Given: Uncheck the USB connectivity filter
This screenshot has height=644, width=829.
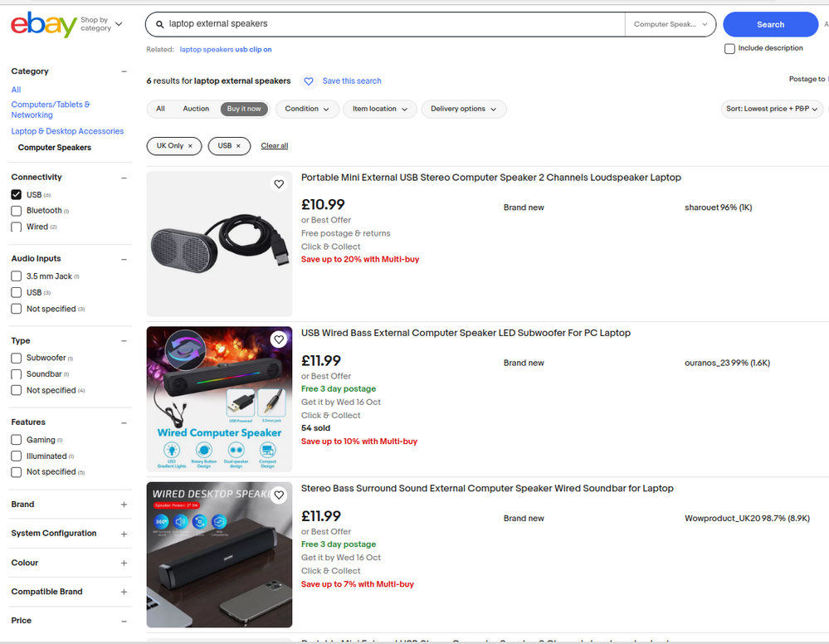Looking at the screenshot, I should 16,194.
